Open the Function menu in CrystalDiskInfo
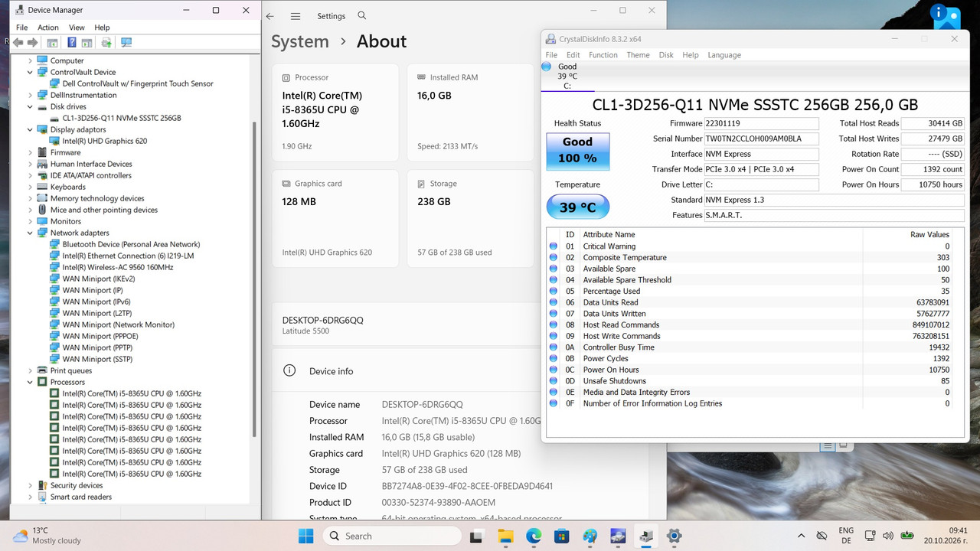 (x=603, y=55)
